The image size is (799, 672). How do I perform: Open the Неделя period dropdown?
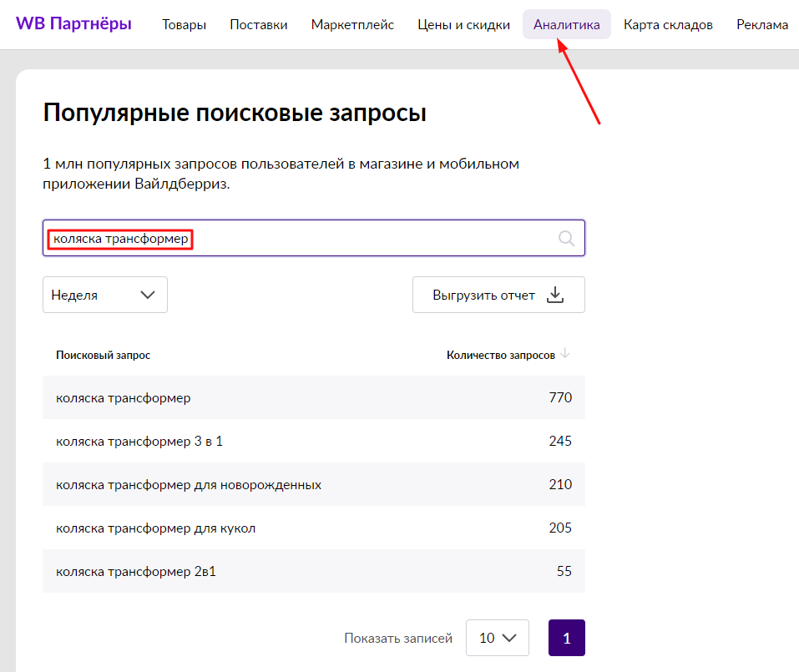[104, 295]
